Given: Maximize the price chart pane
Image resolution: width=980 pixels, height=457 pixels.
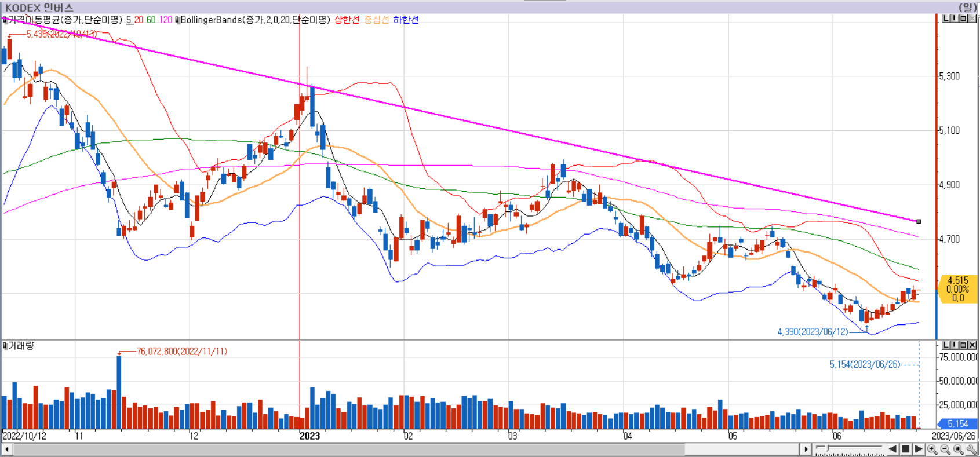Looking at the screenshot, I should pyautogui.click(x=963, y=19).
